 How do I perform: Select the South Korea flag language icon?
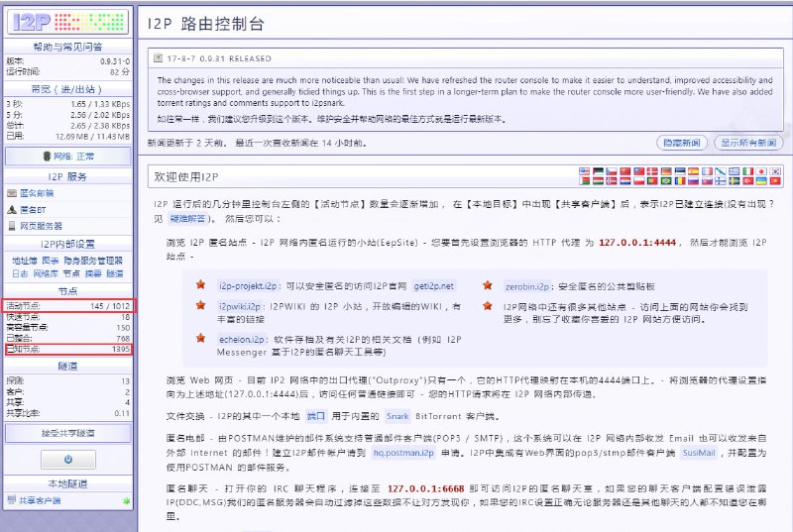pos(776,171)
